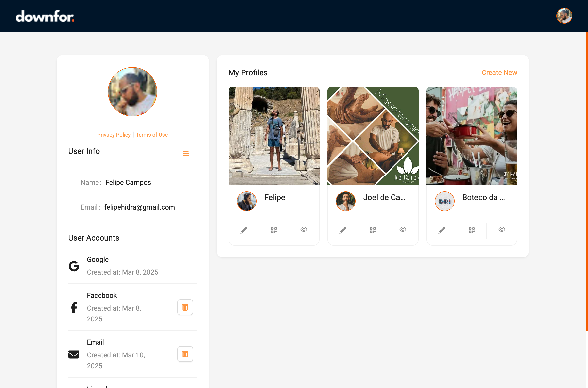The image size is (588, 388).
Task: Delete the Email account with trash icon
Action: [185, 354]
